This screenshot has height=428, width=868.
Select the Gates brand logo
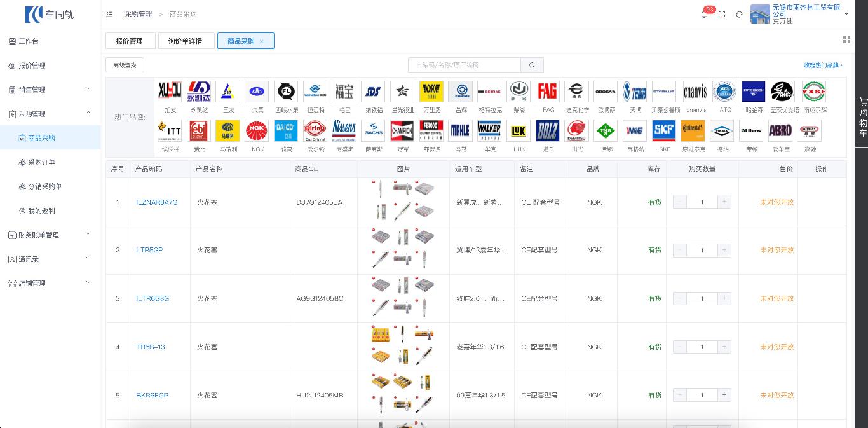point(782,92)
